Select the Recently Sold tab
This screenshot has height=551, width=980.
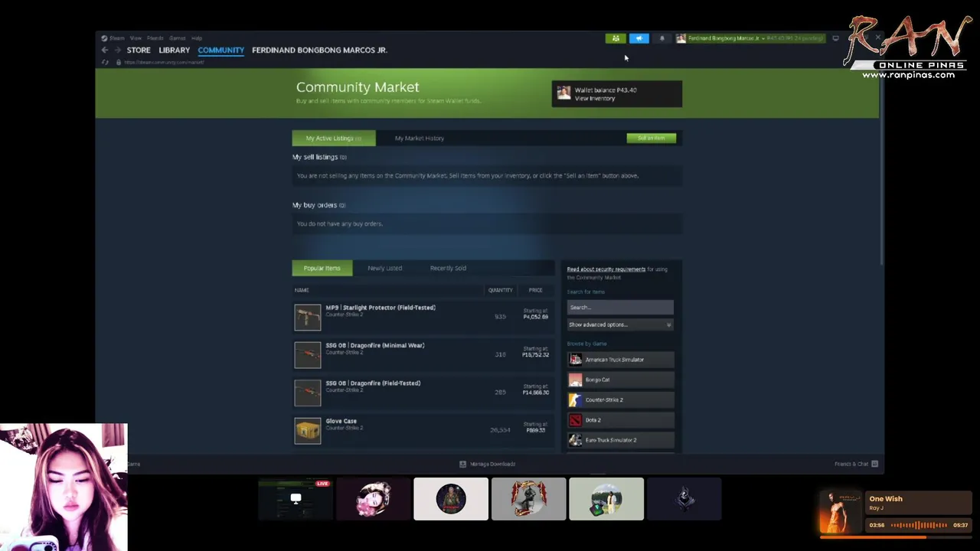pyautogui.click(x=448, y=268)
